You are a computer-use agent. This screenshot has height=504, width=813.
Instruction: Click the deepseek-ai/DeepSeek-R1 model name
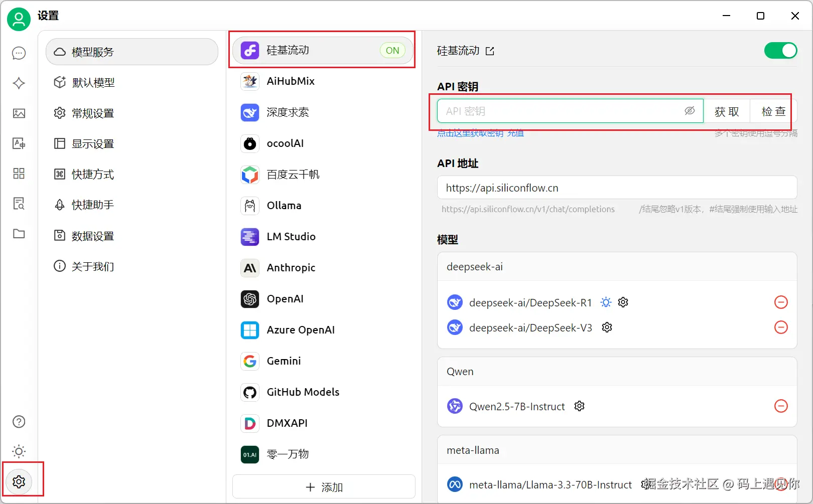tap(530, 303)
